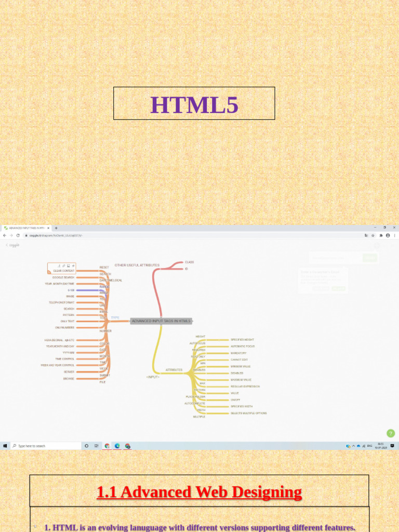Open the Windows Start menu

[x=5, y=446]
